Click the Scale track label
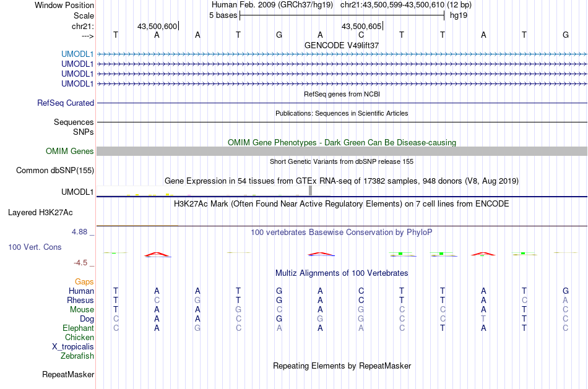The image size is (588, 389). point(84,15)
